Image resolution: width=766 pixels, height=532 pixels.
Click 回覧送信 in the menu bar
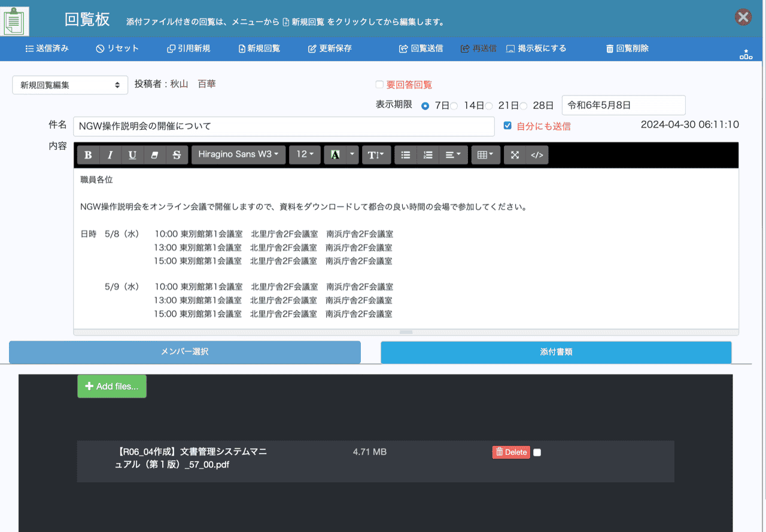[421, 48]
